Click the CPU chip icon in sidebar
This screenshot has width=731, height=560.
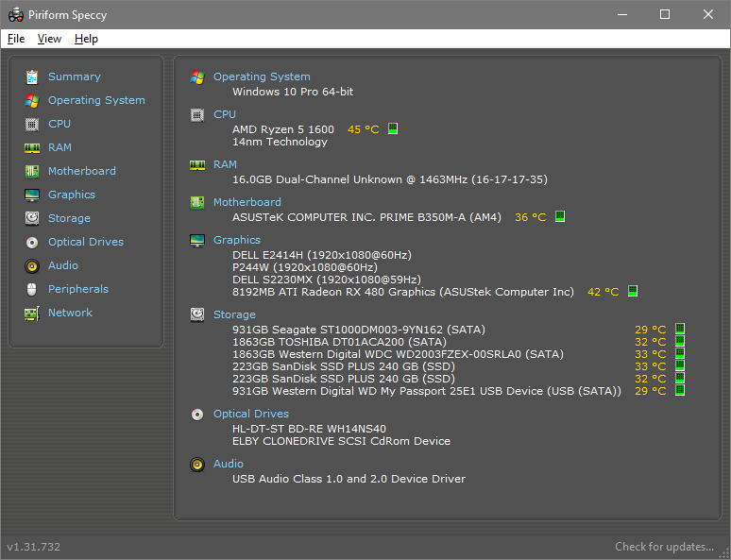pos(32,124)
